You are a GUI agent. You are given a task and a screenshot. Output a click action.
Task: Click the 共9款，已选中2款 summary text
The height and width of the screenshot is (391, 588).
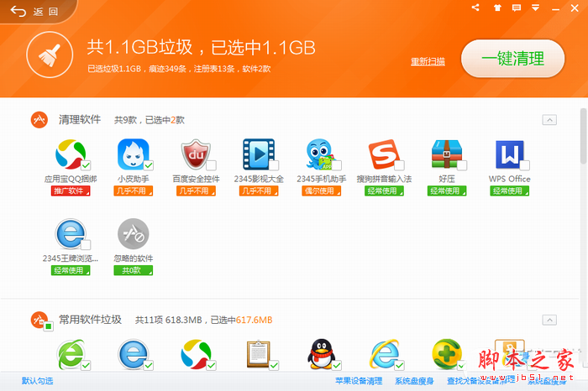pyautogui.click(x=150, y=120)
